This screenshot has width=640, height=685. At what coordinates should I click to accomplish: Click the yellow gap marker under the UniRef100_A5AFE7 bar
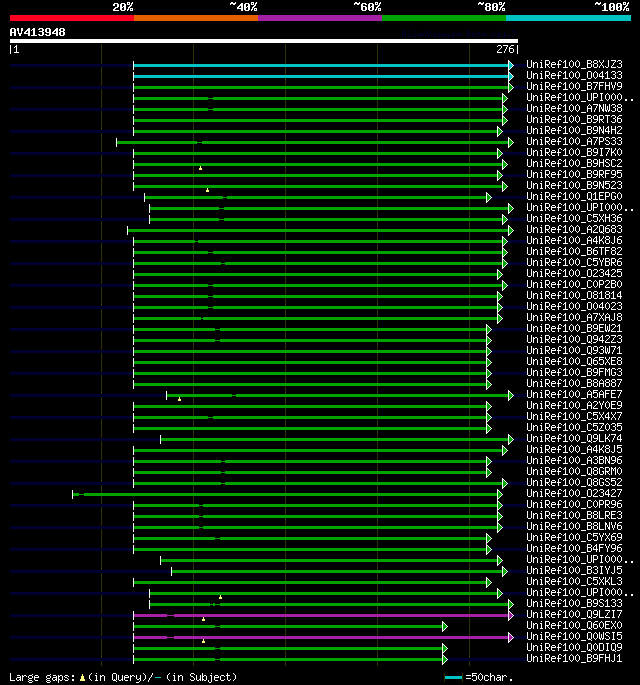tap(180, 399)
